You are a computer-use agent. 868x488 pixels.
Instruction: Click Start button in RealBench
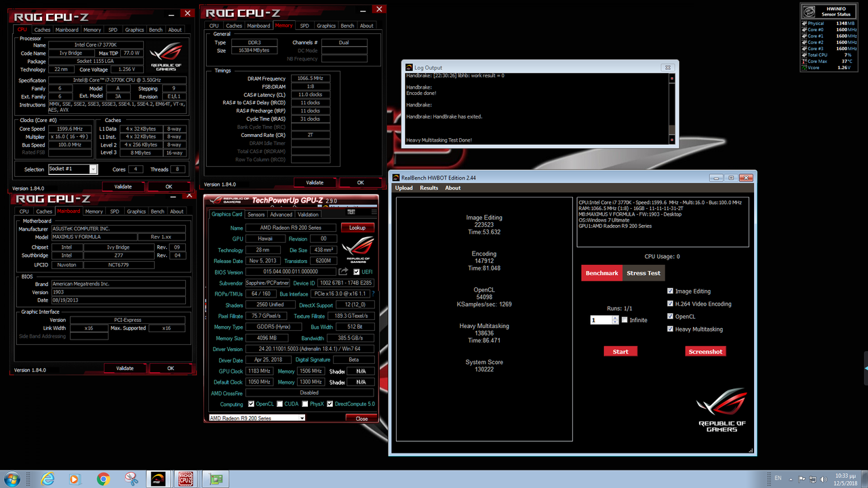point(620,351)
